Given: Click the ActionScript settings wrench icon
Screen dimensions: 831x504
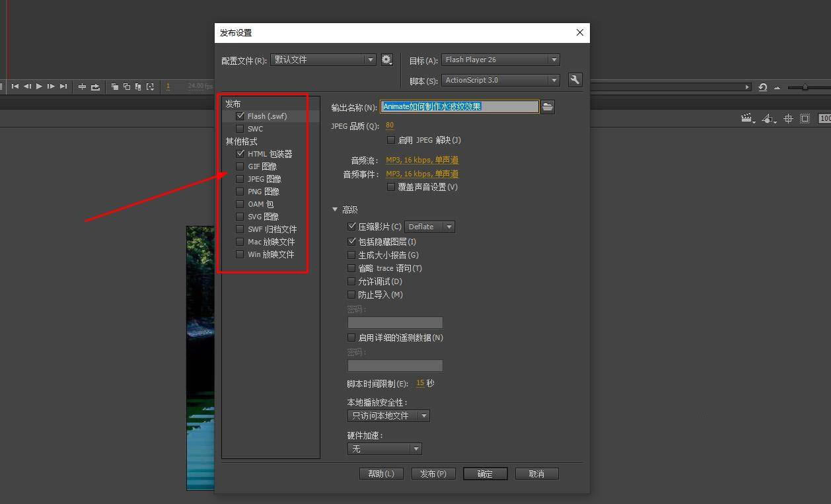Looking at the screenshot, I should pyautogui.click(x=575, y=80).
